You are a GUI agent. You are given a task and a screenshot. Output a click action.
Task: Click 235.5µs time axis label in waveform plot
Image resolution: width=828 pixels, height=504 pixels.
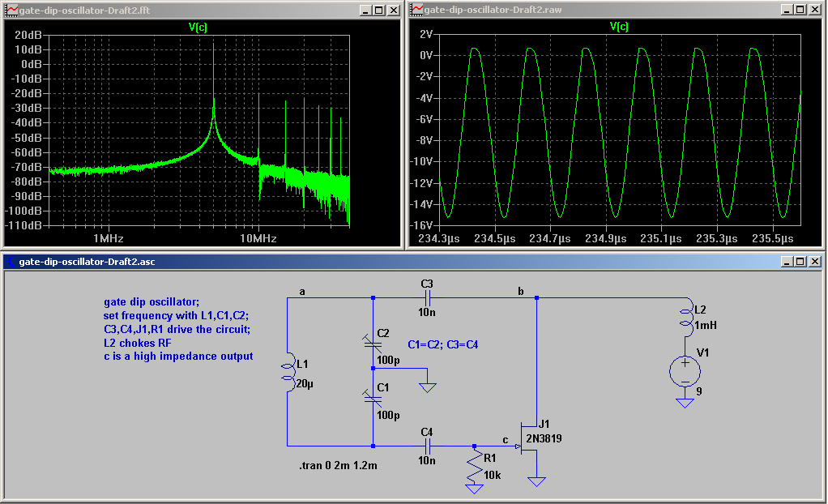(x=773, y=238)
